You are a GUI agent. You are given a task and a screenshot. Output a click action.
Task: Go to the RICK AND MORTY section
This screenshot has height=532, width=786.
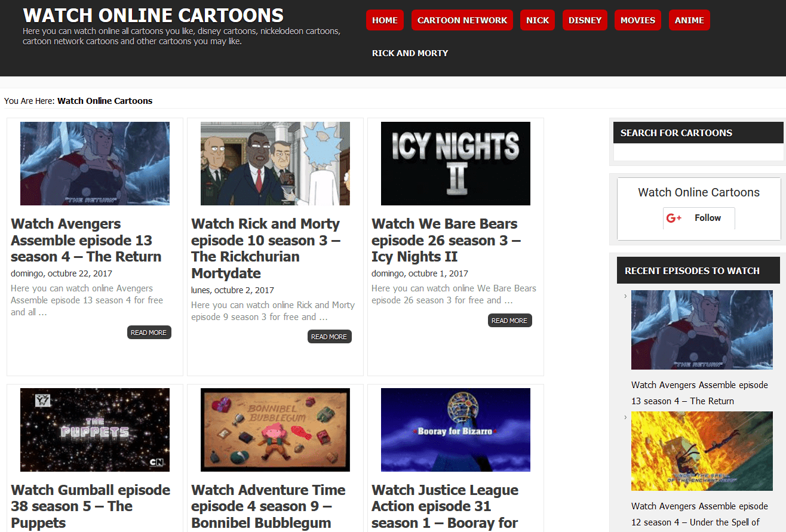pos(410,53)
